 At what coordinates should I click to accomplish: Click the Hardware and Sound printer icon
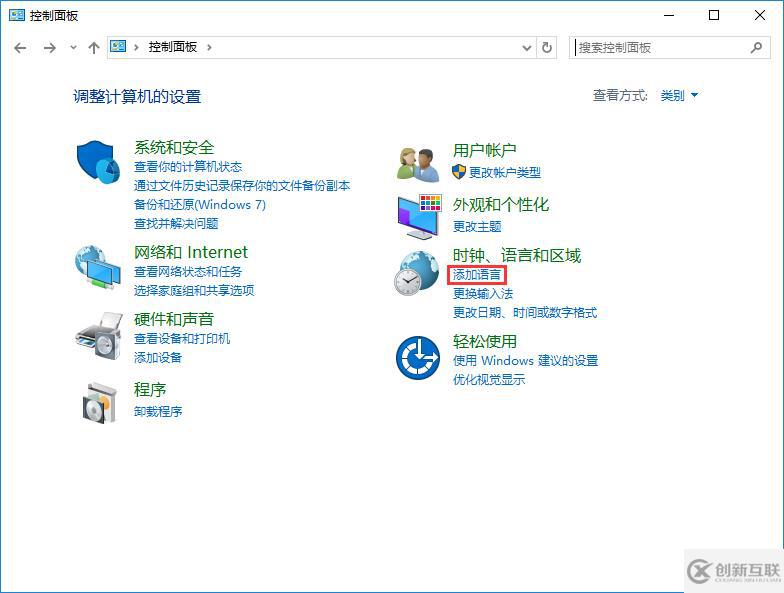click(99, 335)
